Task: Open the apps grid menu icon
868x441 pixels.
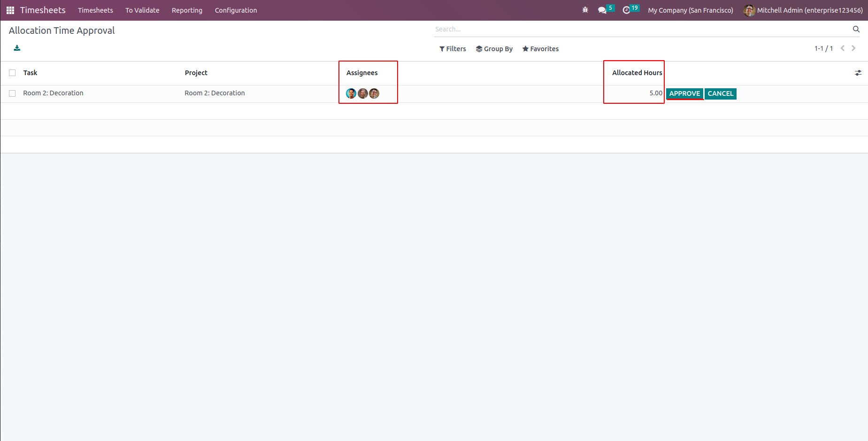Action: click(x=10, y=10)
